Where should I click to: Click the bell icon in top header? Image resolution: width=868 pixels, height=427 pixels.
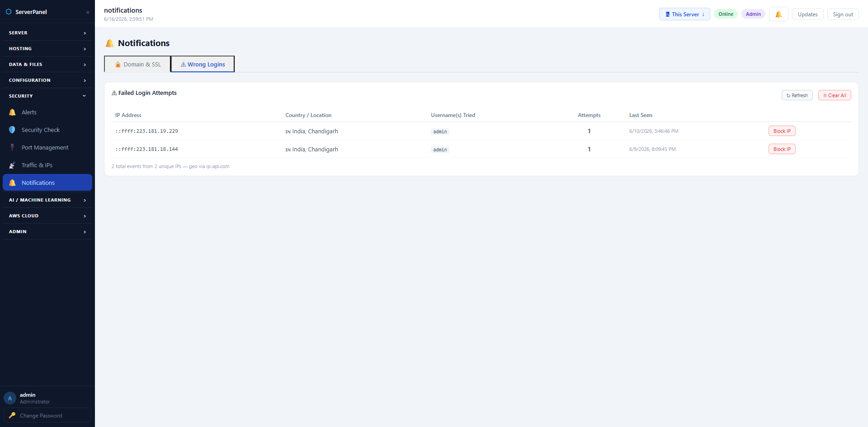point(778,14)
